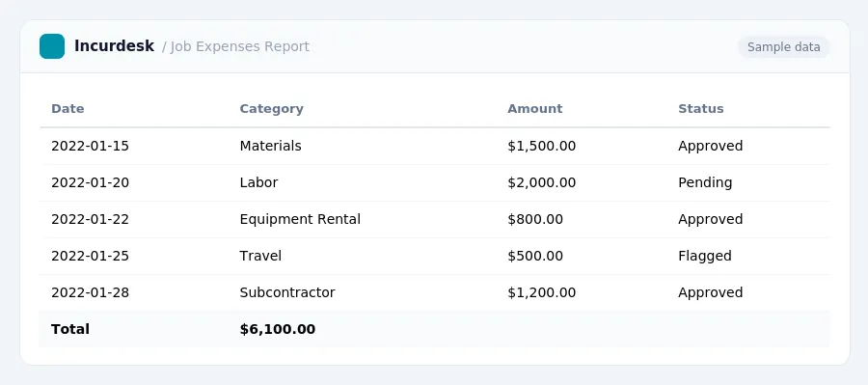Screen dimensions: 868x385
Task: Click Approved status in Subcontractor row
Action: pos(710,292)
